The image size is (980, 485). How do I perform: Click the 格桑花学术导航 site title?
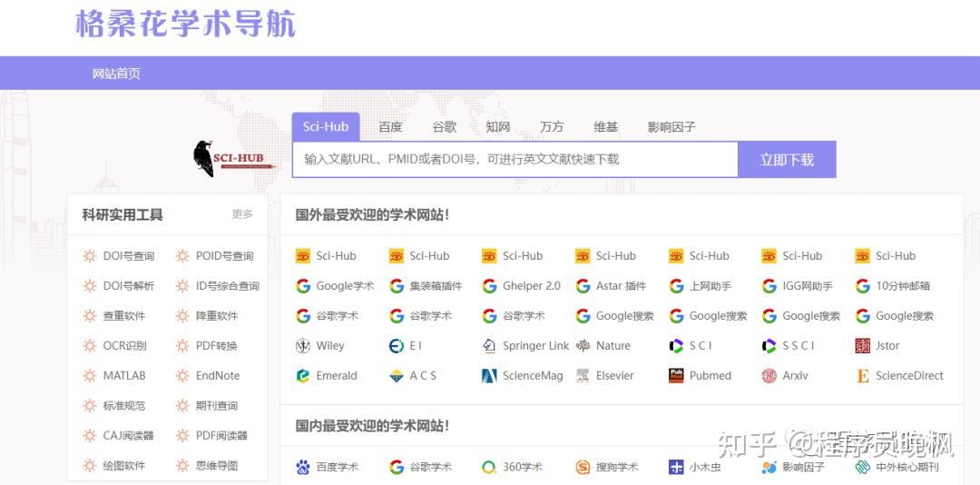click(x=185, y=24)
